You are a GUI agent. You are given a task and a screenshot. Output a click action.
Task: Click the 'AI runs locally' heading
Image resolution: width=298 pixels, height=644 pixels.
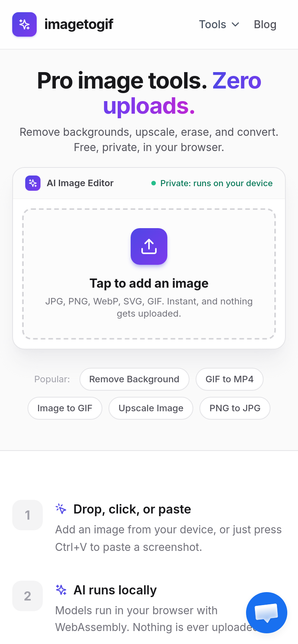coord(115,590)
